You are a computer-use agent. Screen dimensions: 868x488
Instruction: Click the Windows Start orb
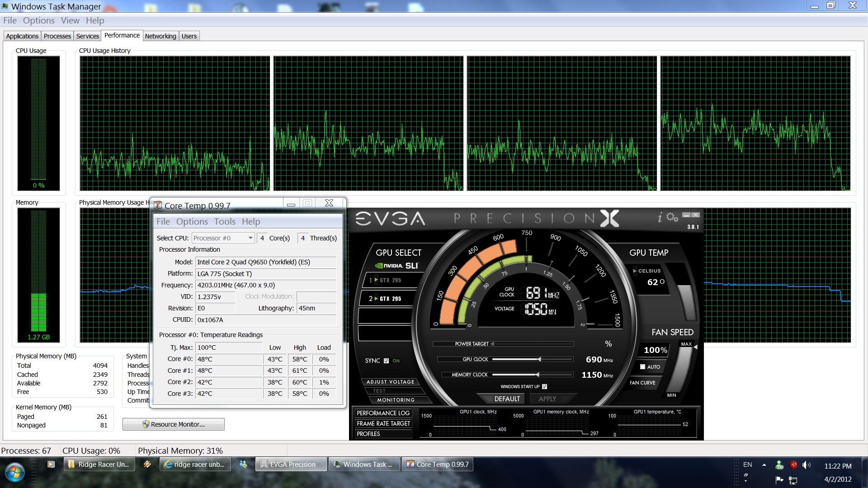click(x=14, y=472)
